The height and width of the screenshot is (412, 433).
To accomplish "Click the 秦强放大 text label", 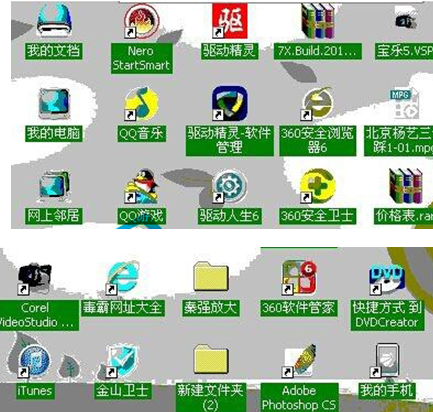I will click(x=211, y=308).
